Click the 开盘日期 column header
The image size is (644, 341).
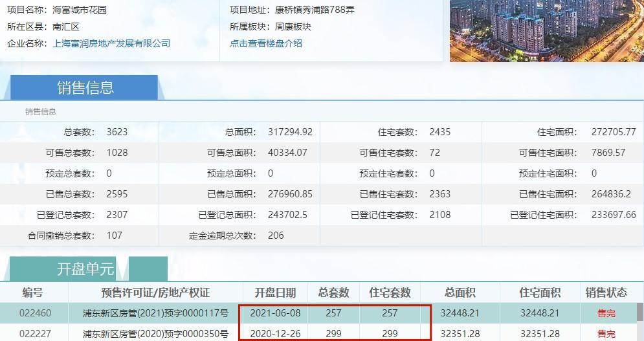275,292
